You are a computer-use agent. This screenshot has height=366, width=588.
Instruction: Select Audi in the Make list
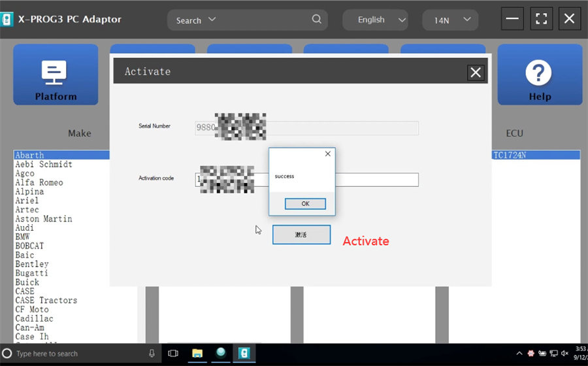point(24,227)
